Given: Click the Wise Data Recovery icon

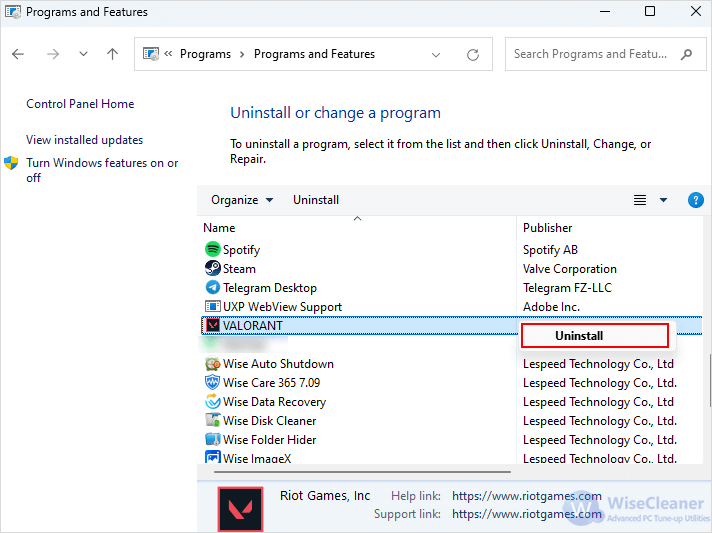Looking at the screenshot, I should (x=212, y=402).
